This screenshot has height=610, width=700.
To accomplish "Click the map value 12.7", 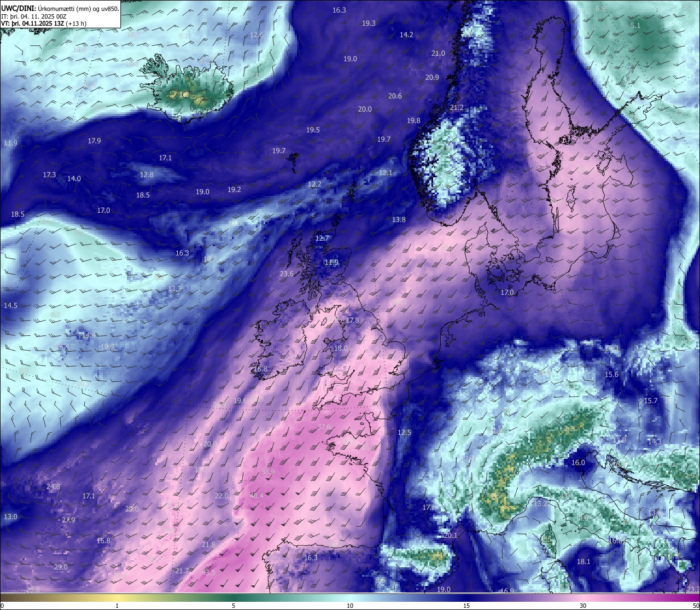I will (x=322, y=238).
